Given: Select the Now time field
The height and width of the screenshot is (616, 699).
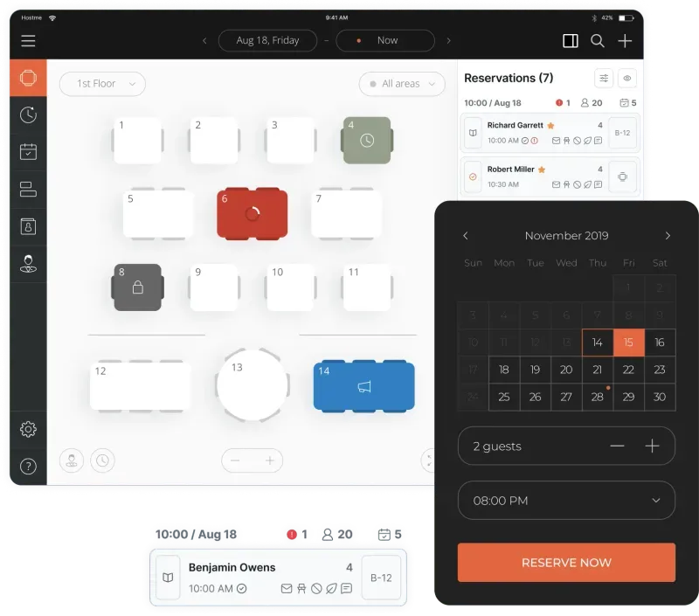Looking at the screenshot, I should tap(385, 40).
